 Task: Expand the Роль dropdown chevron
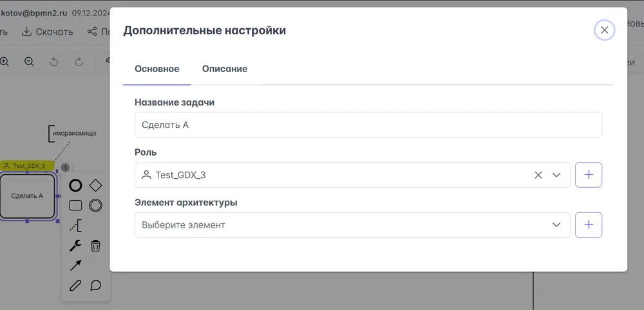point(556,175)
